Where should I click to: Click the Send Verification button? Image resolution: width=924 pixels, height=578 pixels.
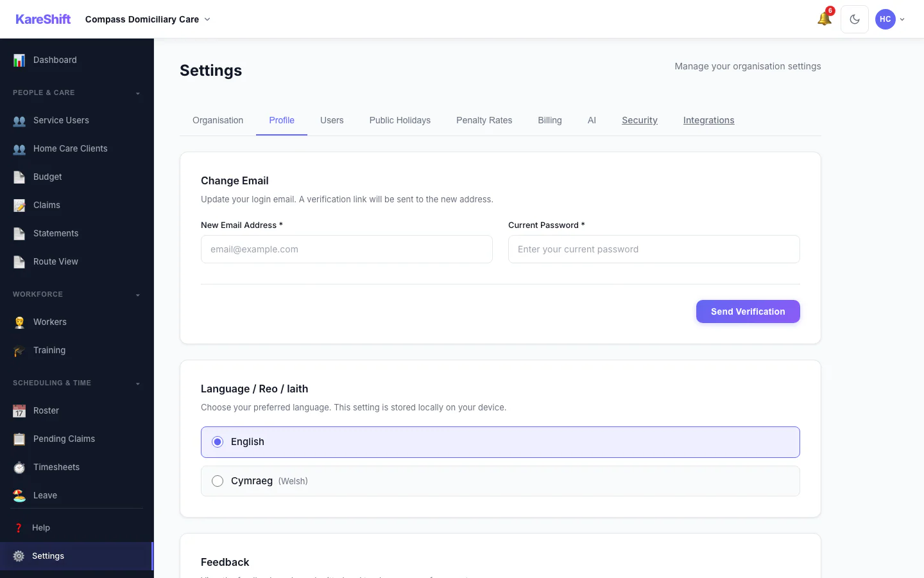coord(748,311)
